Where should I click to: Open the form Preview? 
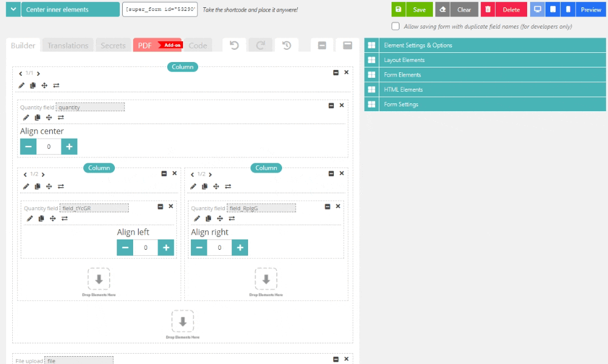coord(590,9)
